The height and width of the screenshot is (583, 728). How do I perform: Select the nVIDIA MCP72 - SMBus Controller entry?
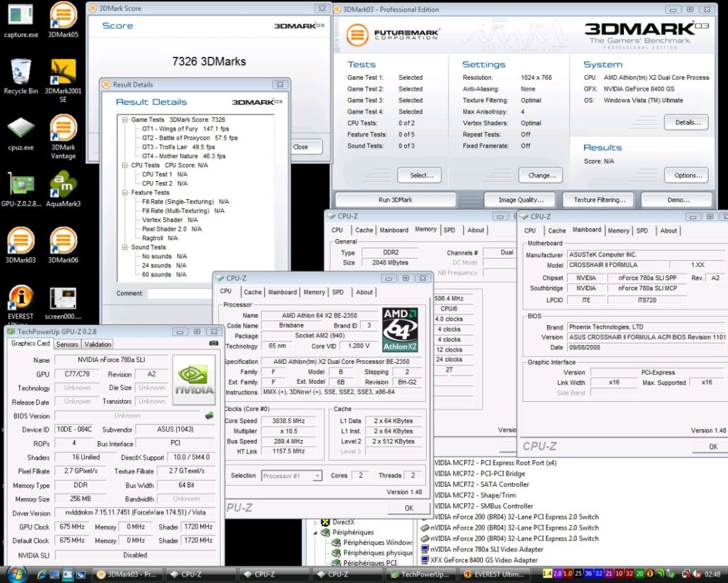click(483, 506)
